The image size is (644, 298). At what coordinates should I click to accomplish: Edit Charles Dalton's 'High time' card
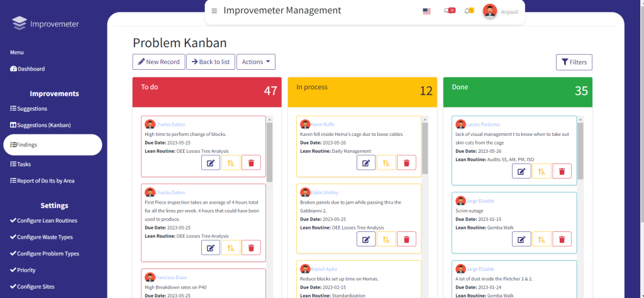(211, 163)
